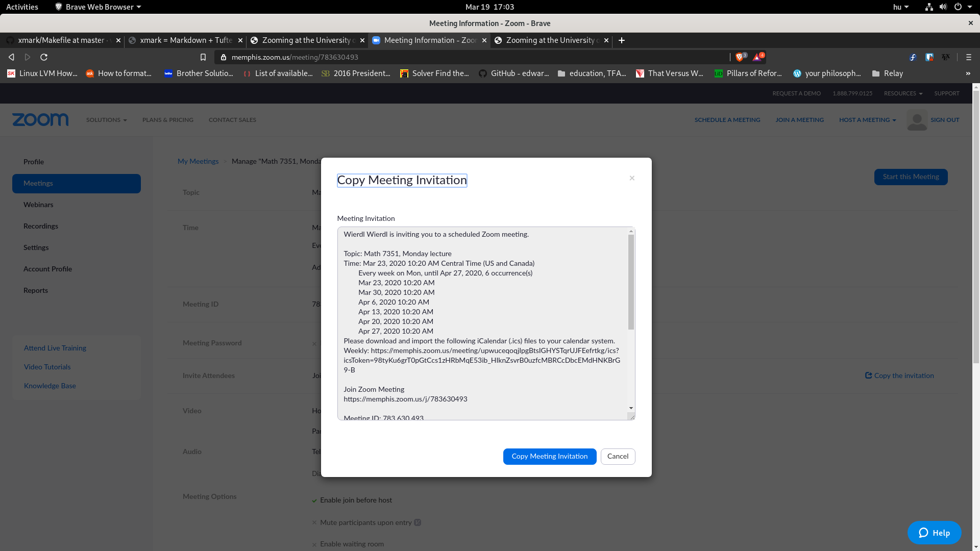The height and width of the screenshot is (551, 980).
Task: Open education, TFA bookmarks folder
Action: (592, 73)
